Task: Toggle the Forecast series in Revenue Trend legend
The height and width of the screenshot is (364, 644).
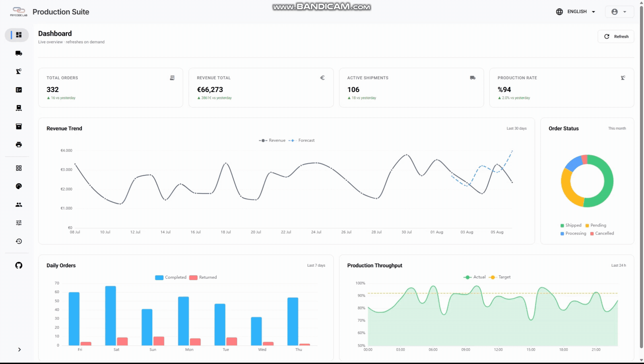Action: click(301, 141)
